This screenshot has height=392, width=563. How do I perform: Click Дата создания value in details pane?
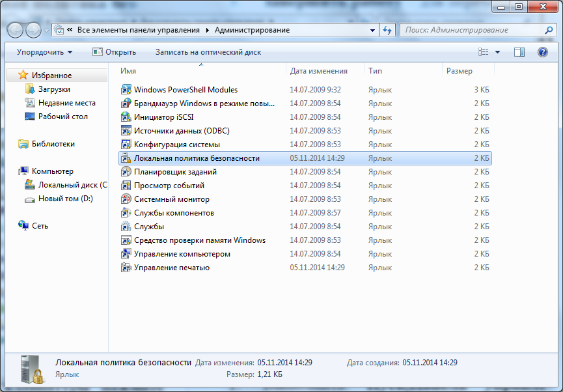(430, 363)
